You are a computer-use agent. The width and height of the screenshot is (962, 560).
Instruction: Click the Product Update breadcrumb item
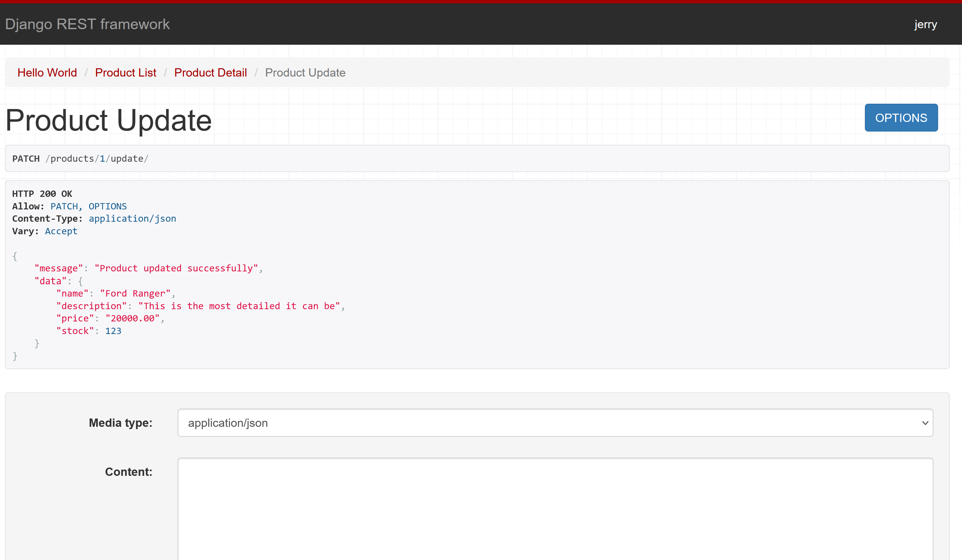pos(305,73)
